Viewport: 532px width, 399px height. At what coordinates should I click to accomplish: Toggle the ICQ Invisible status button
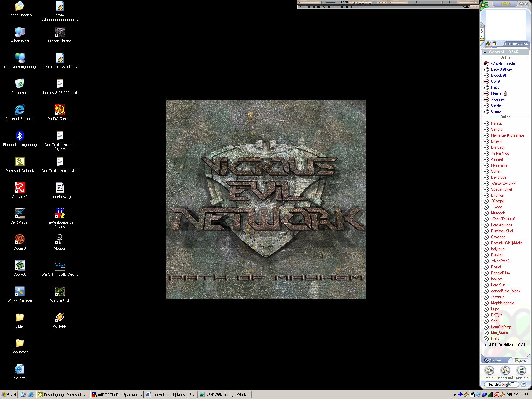521,373
